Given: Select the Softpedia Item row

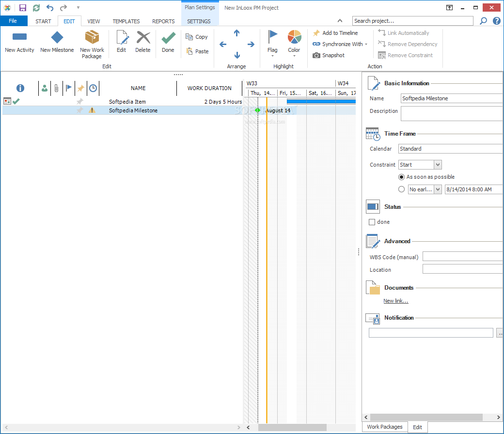Looking at the screenshot, I should [122, 102].
